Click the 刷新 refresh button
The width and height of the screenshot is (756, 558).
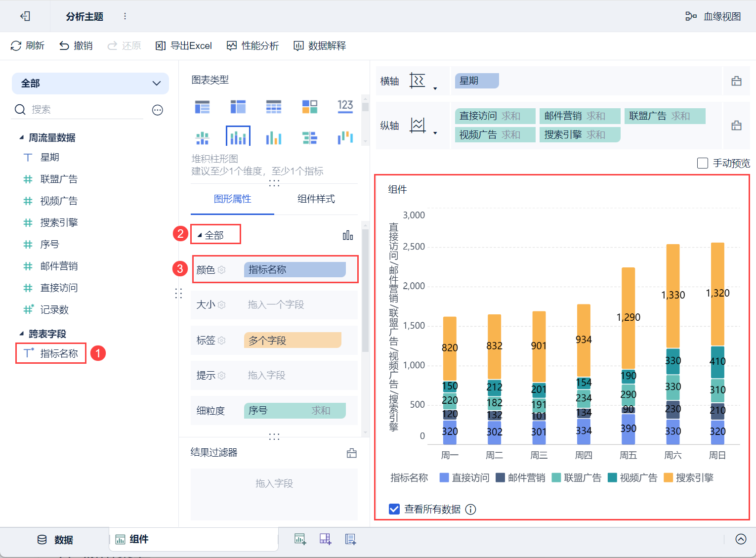pyautogui.click(x=28, y=46)
